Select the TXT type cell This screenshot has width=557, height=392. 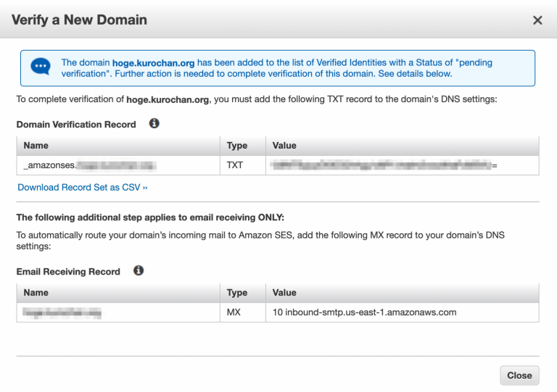(235, 165)
